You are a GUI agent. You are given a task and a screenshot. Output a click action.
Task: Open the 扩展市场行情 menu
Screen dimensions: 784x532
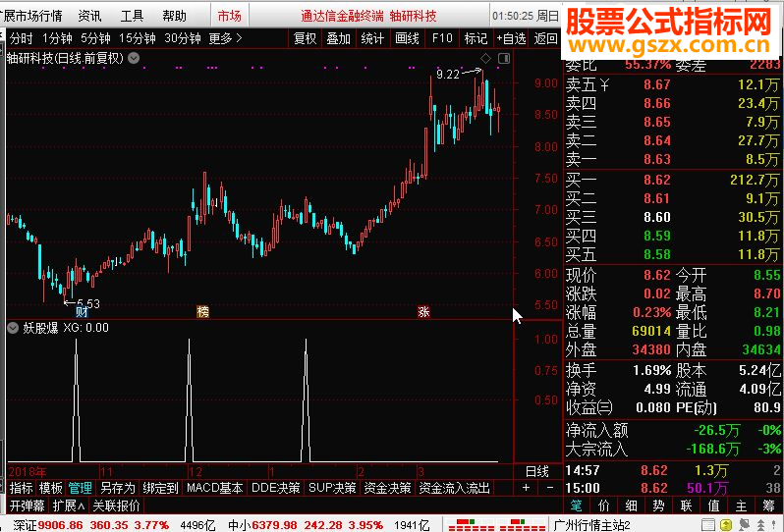[32, 16]
